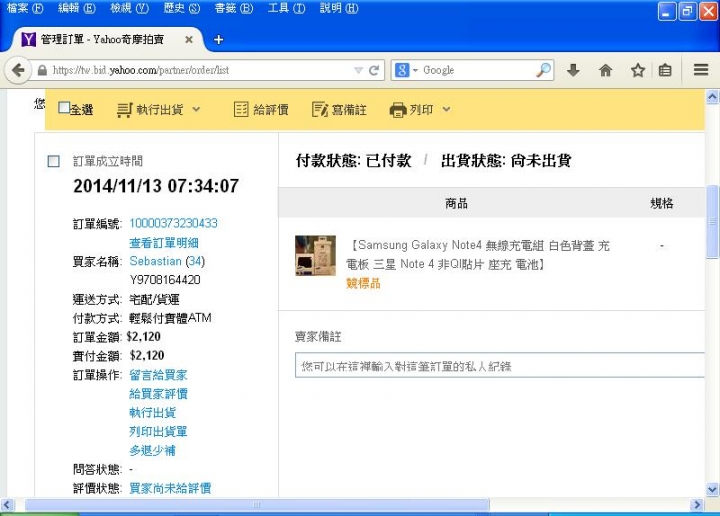This screenshot has width=720, height=516.
Task: Click the horizontal scrollbar thumb
Action: click(257, 505)
